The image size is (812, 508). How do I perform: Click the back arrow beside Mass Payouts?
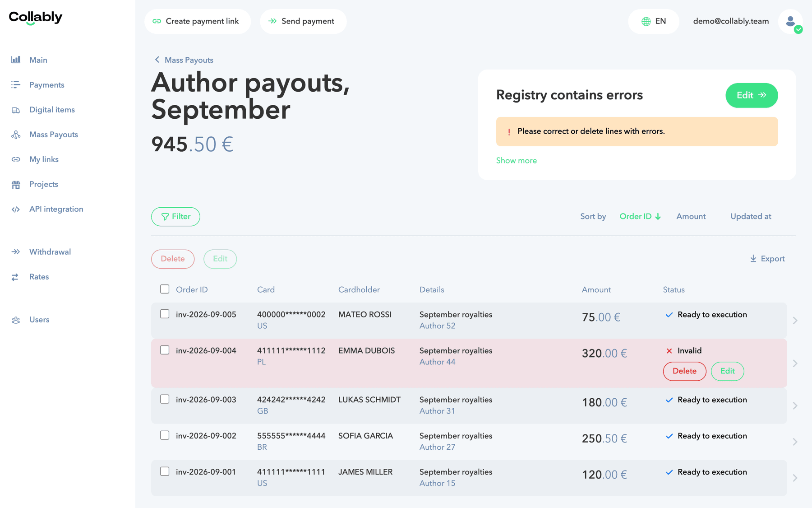click(157, 60)
